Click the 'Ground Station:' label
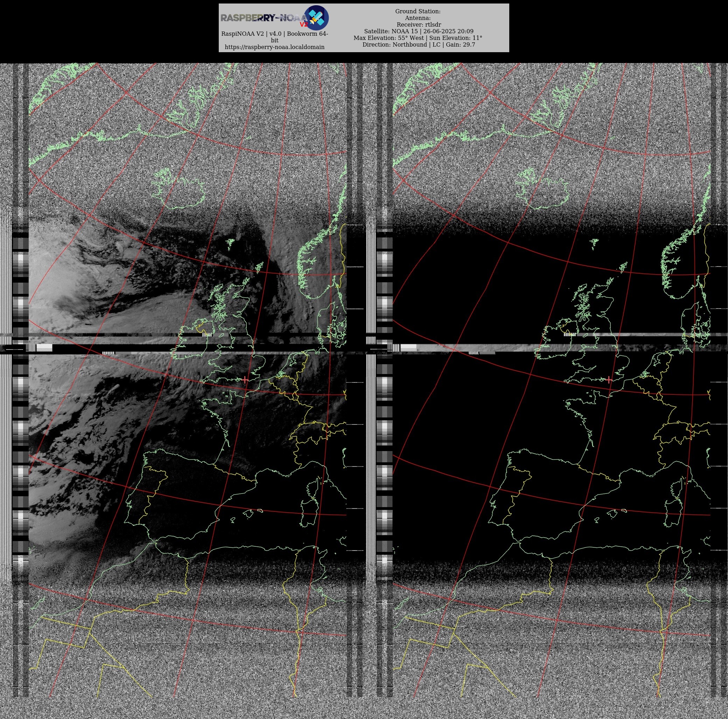Viewport: 728px width, 719px height. click(x=418, y=11)
